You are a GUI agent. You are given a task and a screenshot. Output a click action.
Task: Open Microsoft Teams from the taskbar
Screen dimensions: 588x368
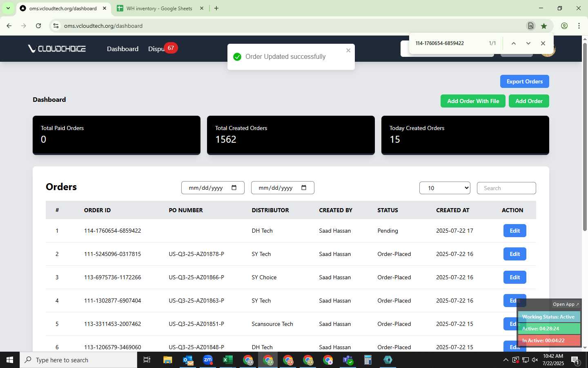click(x=348, y=360)
